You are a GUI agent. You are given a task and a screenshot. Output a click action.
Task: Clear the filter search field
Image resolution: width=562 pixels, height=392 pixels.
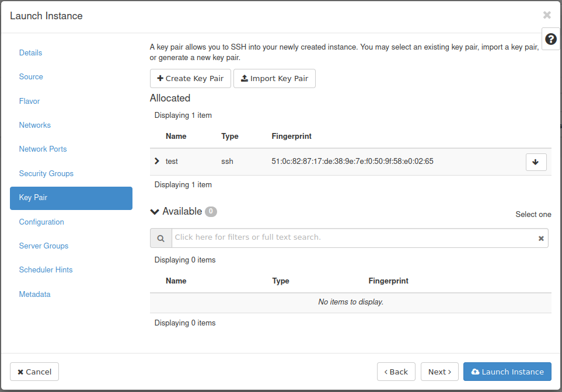(x=540, y=238)
